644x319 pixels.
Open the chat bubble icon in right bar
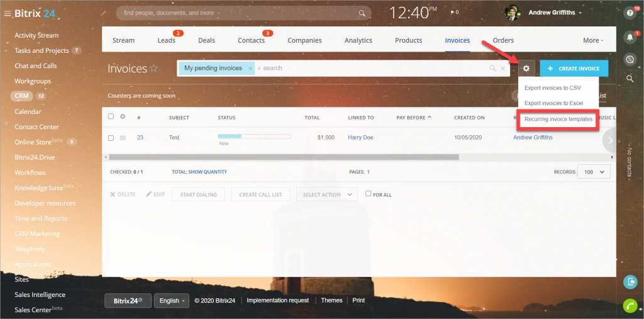pyautogui.click(x=630, y=60)
